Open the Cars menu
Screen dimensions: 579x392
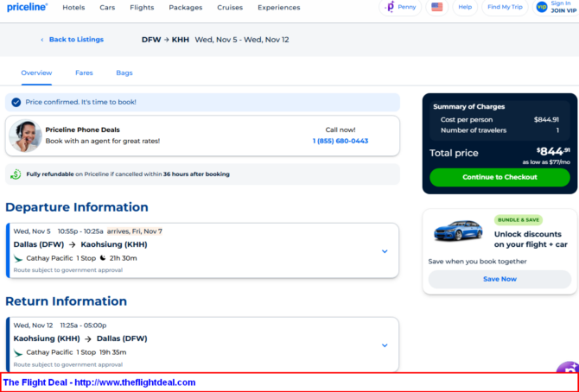coord(107,8)
